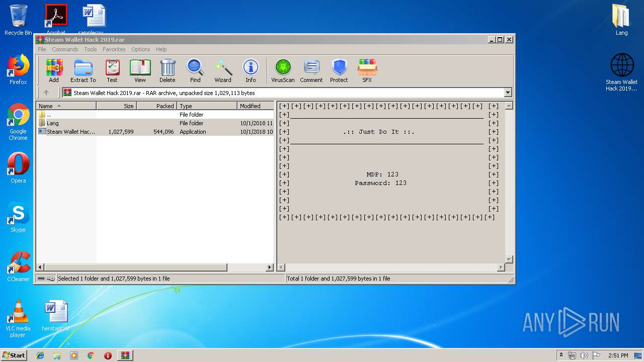This screenshot has width=644, height=362.
Task: Select the herstart.rtf desktop document
Action: tap(56, 316)
